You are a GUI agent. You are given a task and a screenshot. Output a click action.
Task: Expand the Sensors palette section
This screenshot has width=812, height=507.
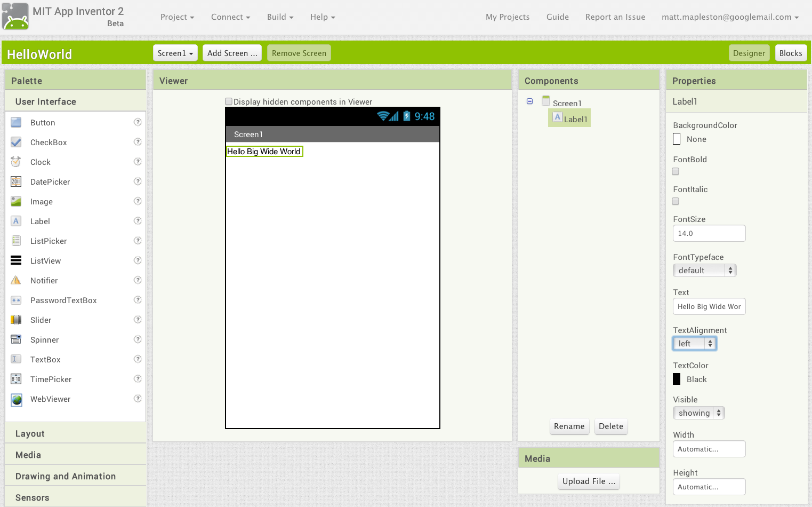pos(76,497)
